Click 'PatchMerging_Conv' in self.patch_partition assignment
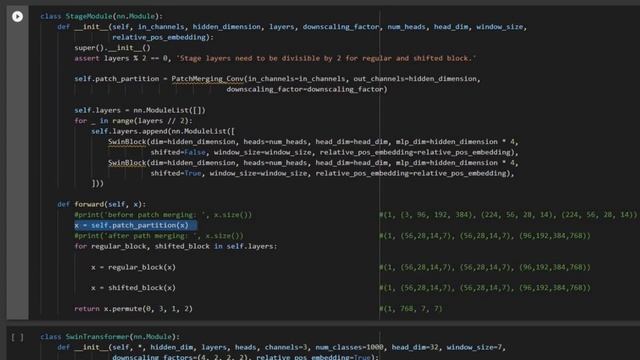 [207, 79]
